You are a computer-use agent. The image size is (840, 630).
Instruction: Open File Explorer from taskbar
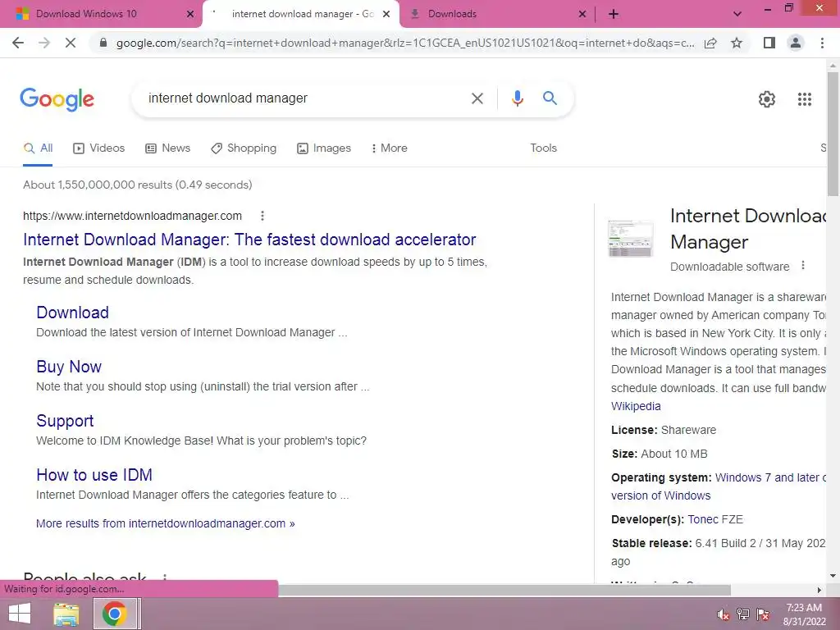[x=66, y=614]
